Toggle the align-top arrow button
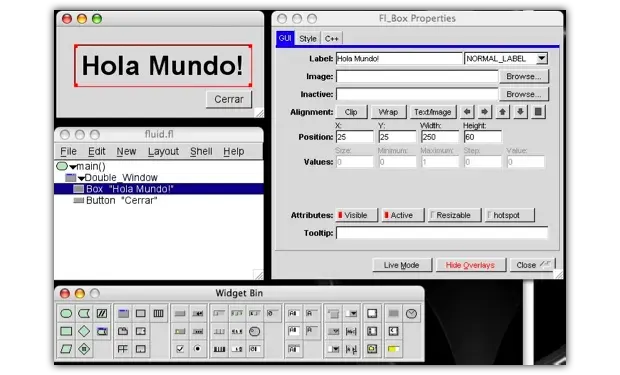 click(x=502, y=112)
